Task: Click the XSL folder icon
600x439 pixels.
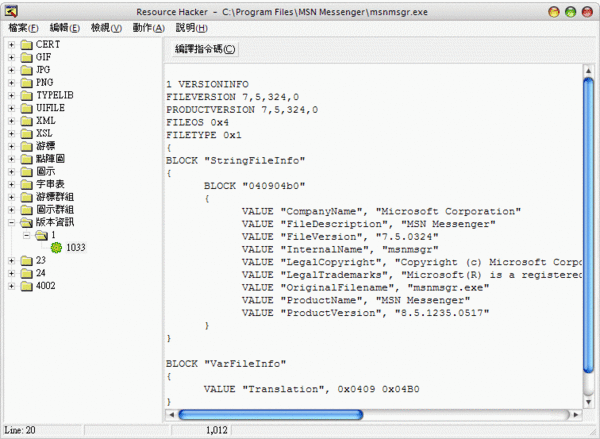Action: 26,134
